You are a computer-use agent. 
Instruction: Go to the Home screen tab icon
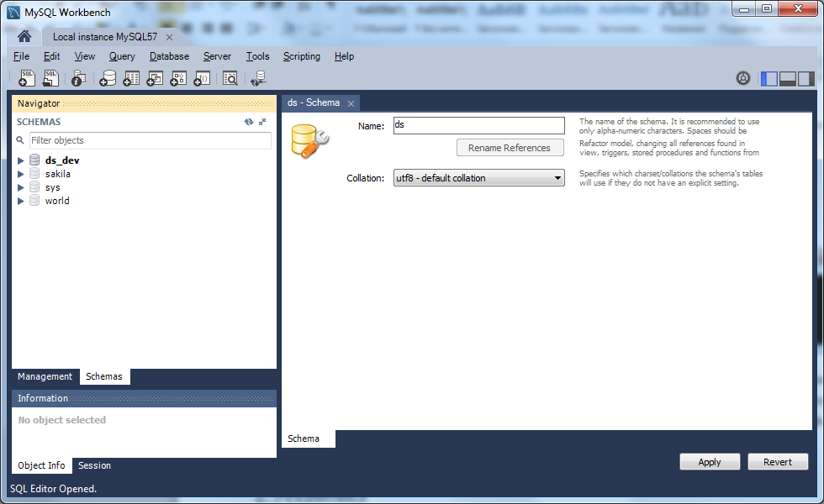pos(24,36)
